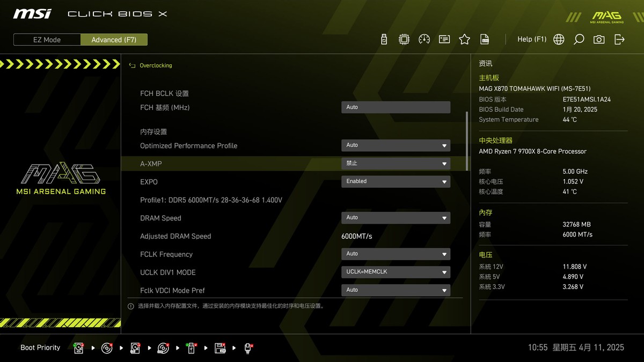This screenshot has width=644, height=362.
Task: Click the 6000 MT/s memory frequency value
Action: (577, 235)
